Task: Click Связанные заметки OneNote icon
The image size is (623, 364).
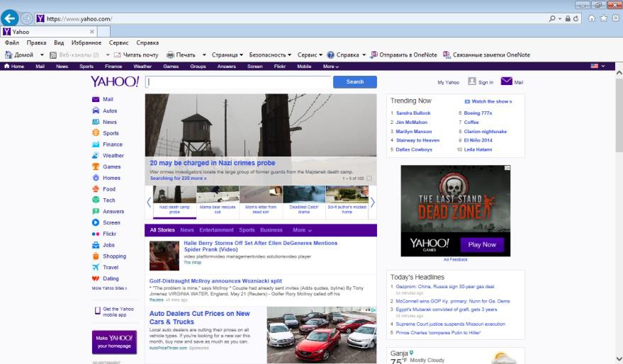Action: [x=447, y=55]
